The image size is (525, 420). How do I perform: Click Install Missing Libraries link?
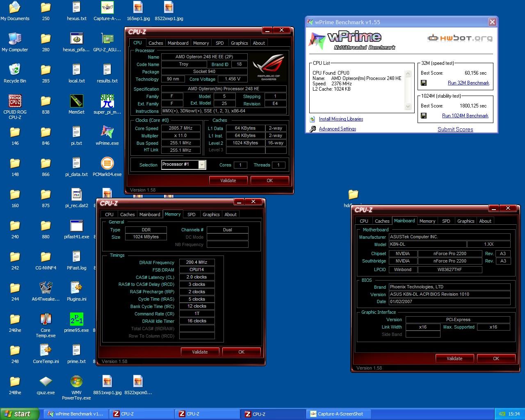pos(341,119)
